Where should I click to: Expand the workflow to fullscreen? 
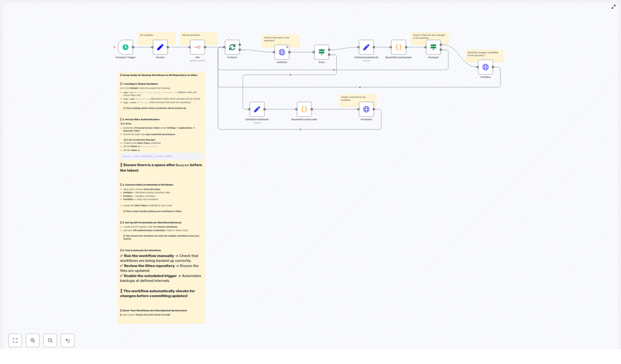point(614,7)
